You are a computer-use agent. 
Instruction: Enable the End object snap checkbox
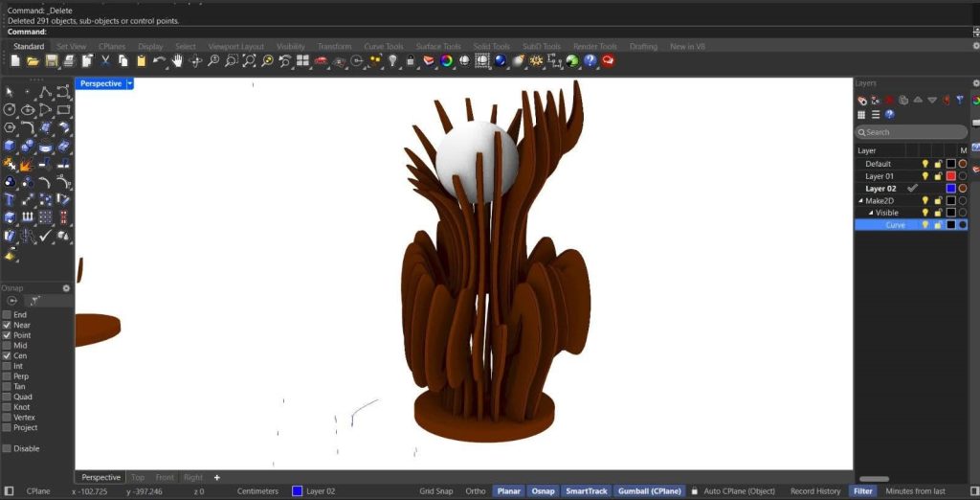point(8,315)
